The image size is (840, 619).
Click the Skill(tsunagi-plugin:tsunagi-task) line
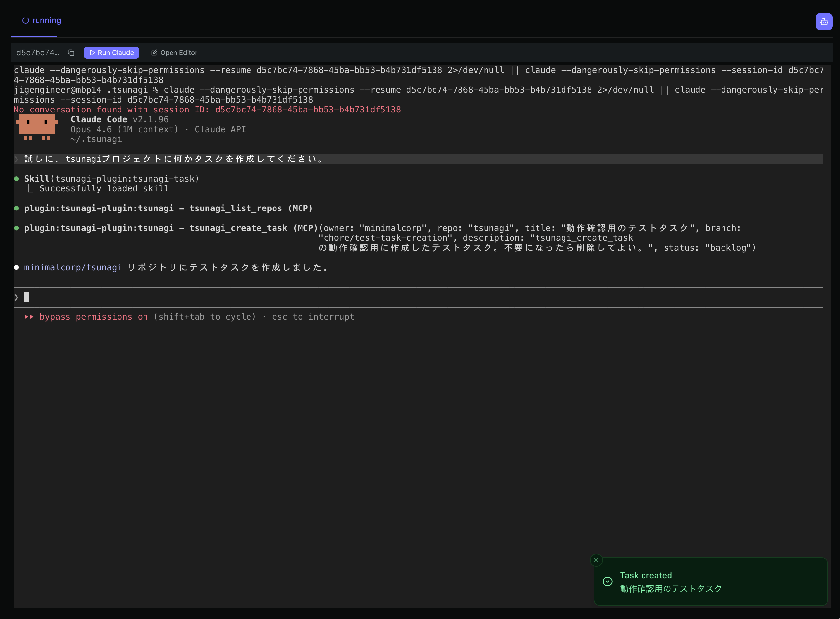111,179
